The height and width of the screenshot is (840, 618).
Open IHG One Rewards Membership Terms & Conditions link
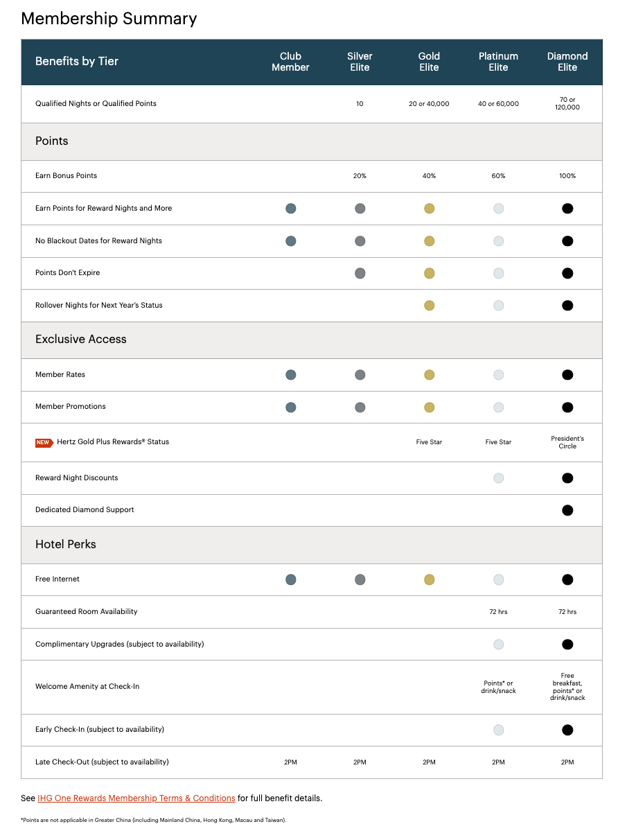[x=136, y=798]
